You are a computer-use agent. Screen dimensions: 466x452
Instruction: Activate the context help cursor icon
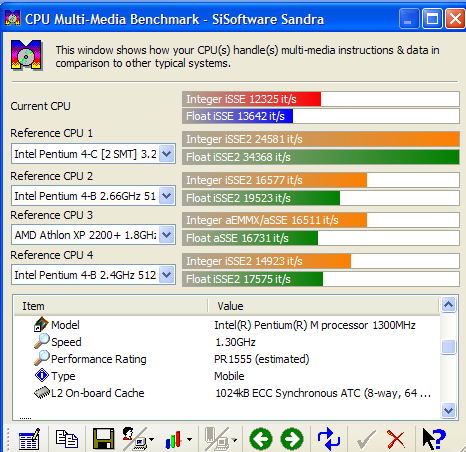[x=434, y=439]
